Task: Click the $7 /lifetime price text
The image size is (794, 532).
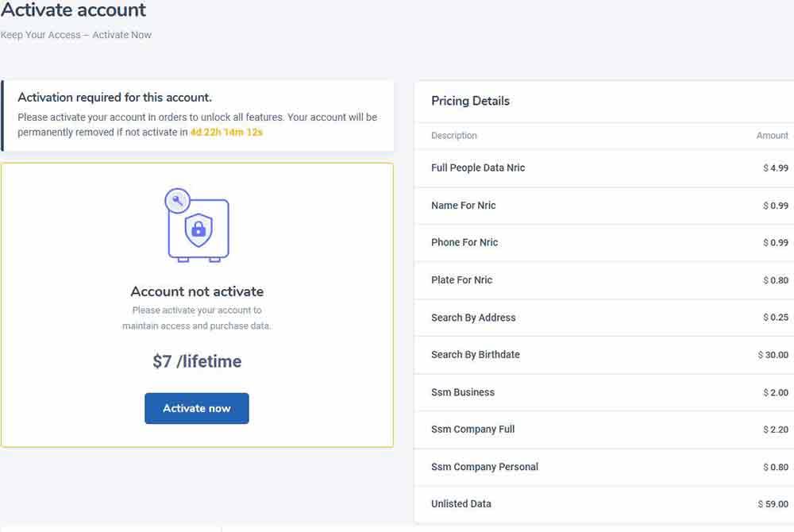Action: [x=197, y=361]
